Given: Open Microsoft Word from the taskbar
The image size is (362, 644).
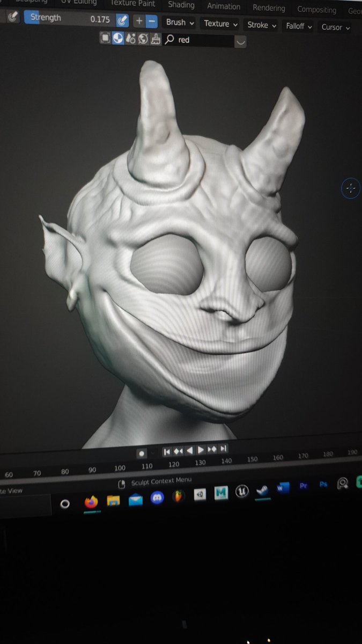Looking at the screenshot, I should 283,488.
